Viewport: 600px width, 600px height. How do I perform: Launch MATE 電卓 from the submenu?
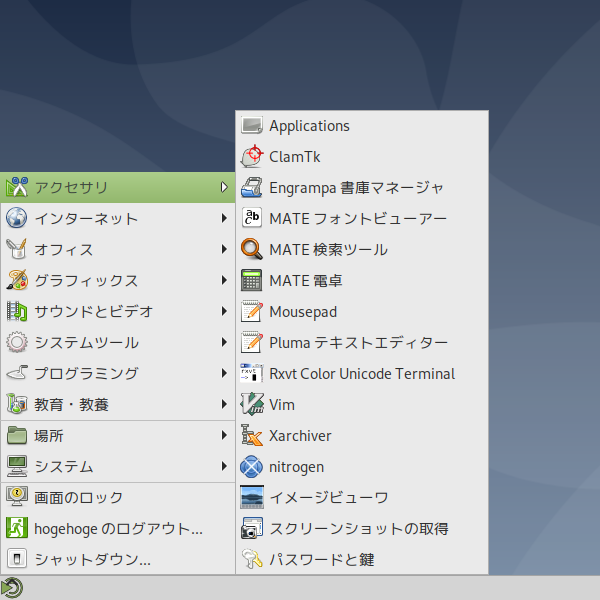pyautogui.click(x=362, y=280)
